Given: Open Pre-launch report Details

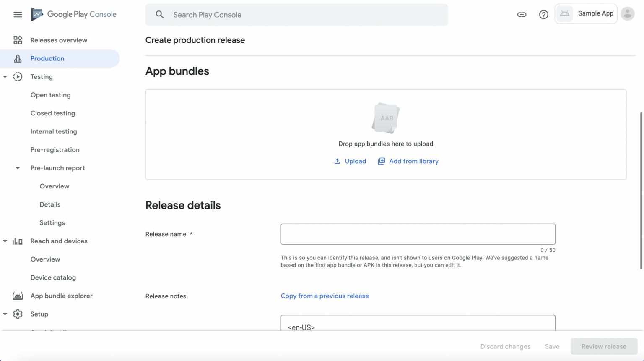Looking at the screenshot, I should 50,204.
